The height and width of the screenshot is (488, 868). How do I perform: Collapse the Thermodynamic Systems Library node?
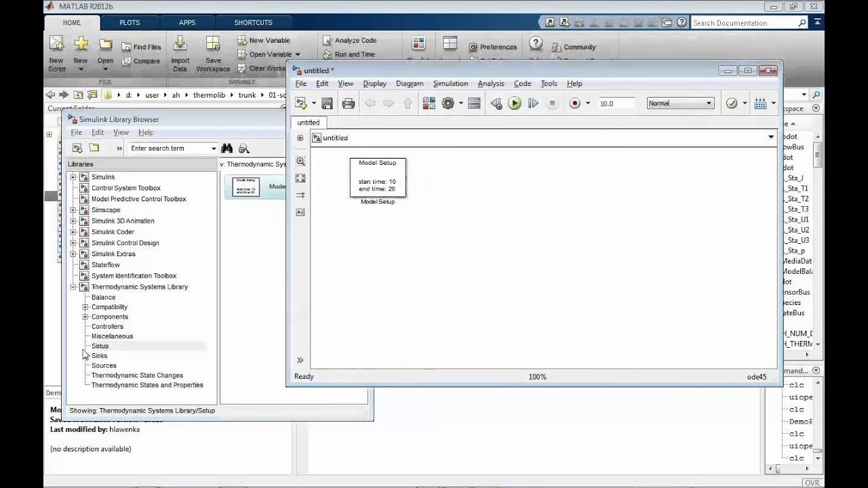pyautogui.click(x=73, y=287)
